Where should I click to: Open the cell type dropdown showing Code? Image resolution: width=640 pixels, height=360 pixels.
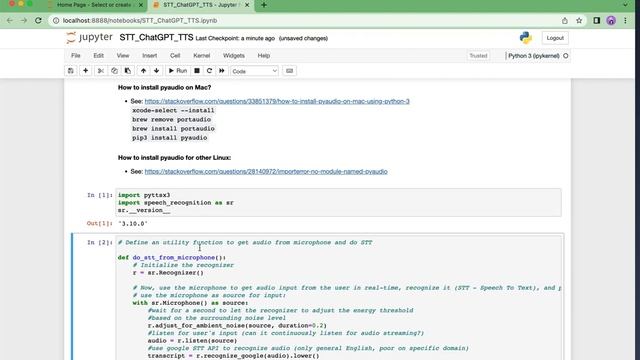click(x=254, y=71)
